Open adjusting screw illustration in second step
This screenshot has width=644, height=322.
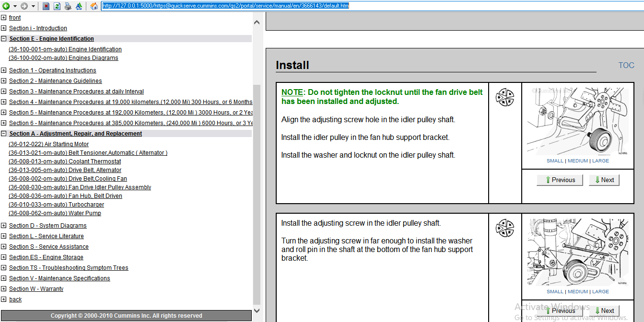(x=577, y=252)
